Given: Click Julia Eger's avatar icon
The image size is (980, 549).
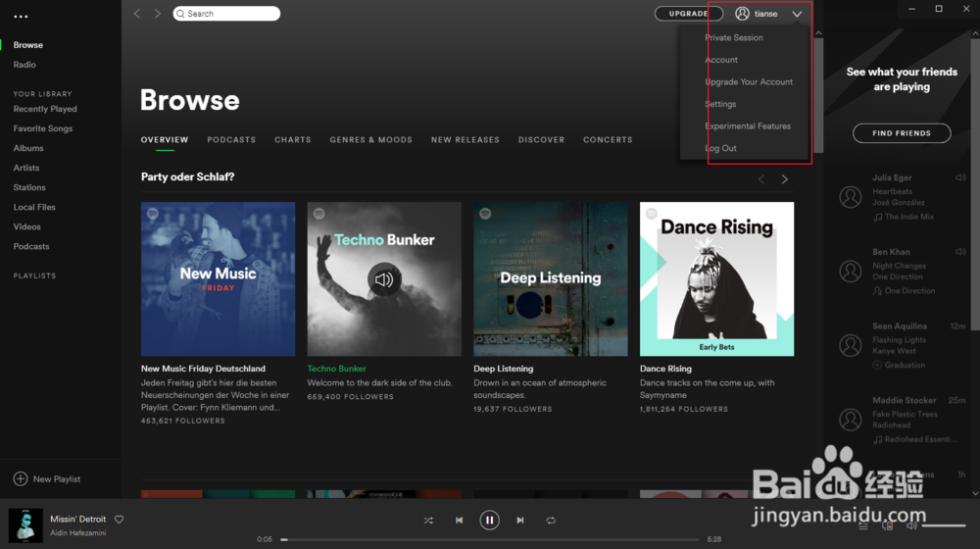Looking at the screenshot, I should [850, 197].
